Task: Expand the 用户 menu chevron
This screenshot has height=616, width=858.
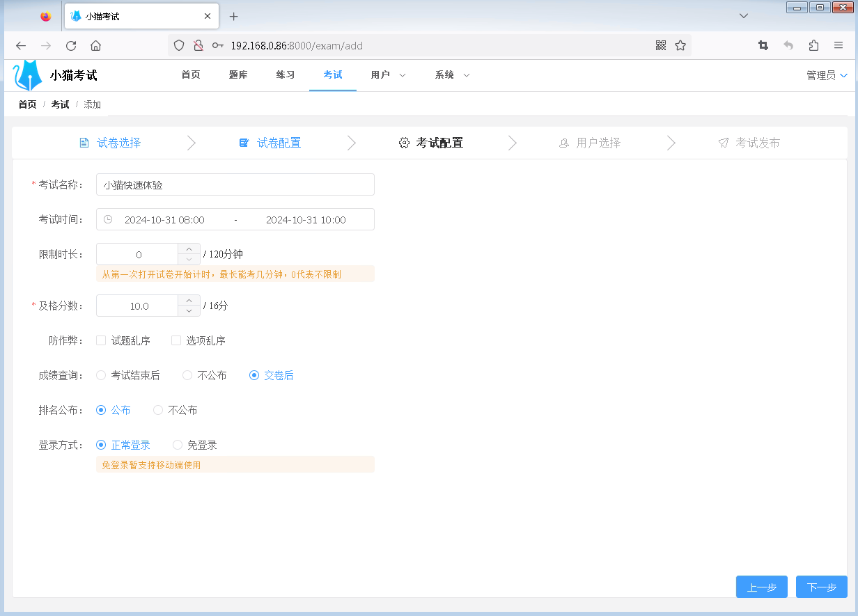Action: coord(402,75)
